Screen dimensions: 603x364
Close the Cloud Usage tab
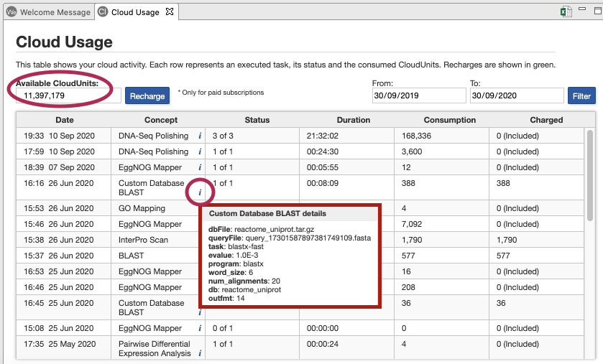[x=169, y=12]
